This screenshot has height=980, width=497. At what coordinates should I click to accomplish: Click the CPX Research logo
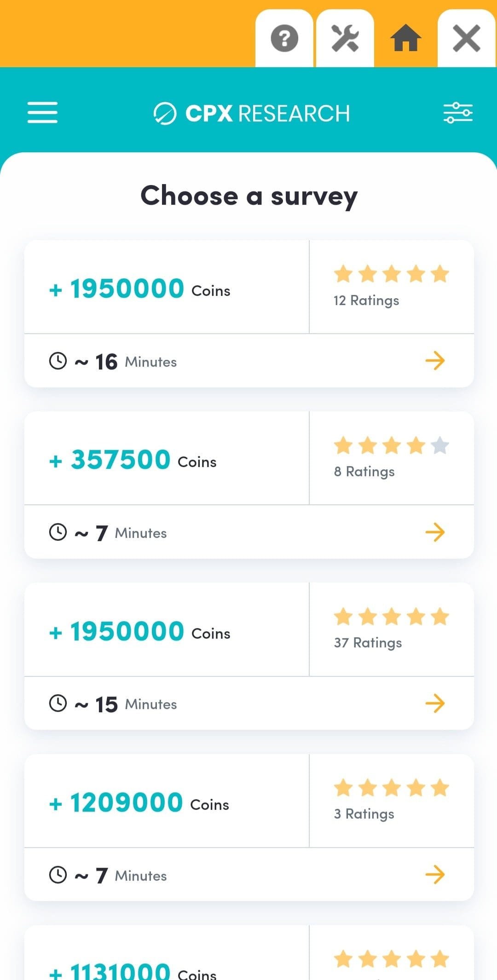coord(252,114)
